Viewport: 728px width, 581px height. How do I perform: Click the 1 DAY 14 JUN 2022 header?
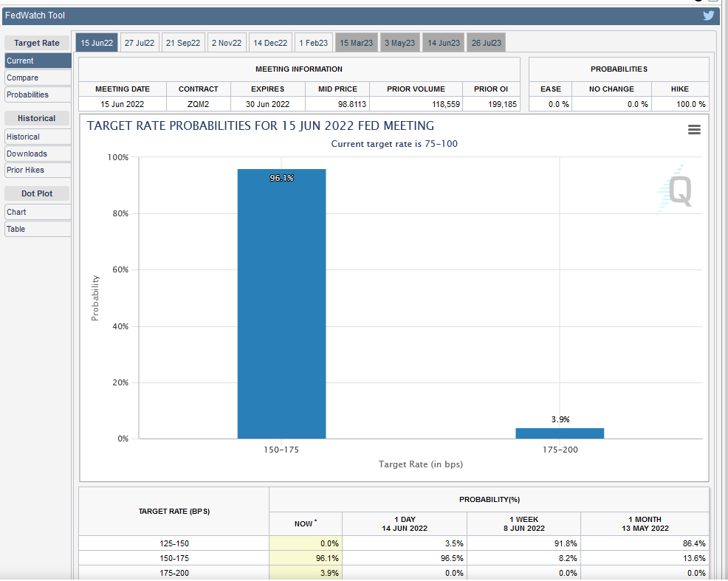(x=405, y=523)
